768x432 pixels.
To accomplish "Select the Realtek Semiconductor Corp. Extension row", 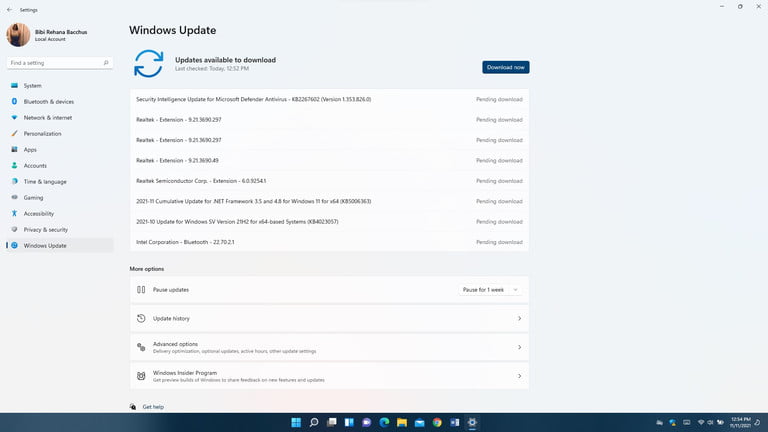I will coord(329,181).
